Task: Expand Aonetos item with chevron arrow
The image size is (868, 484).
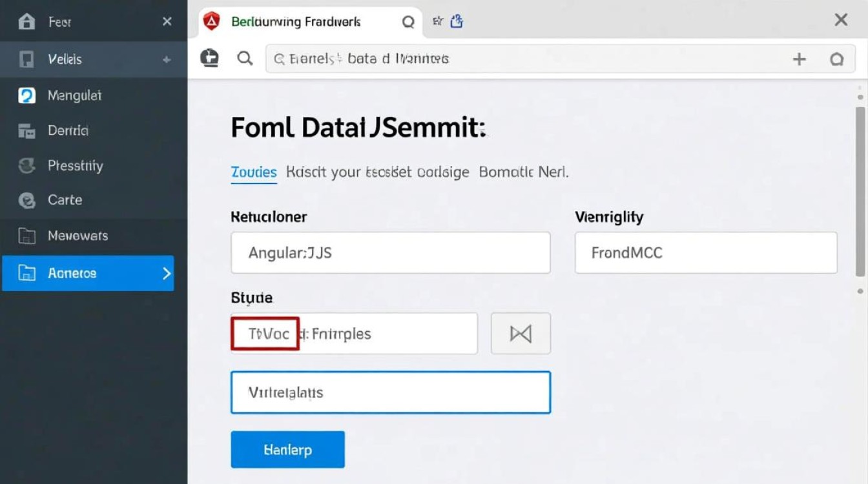Action: click(x=167, y=273)
